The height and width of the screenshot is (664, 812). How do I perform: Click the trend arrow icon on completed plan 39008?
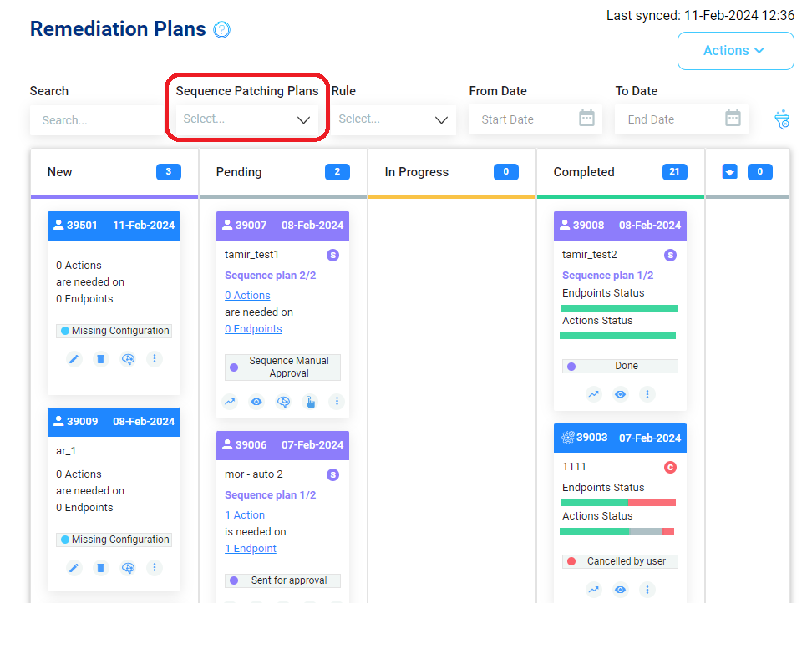pos(594,394)
